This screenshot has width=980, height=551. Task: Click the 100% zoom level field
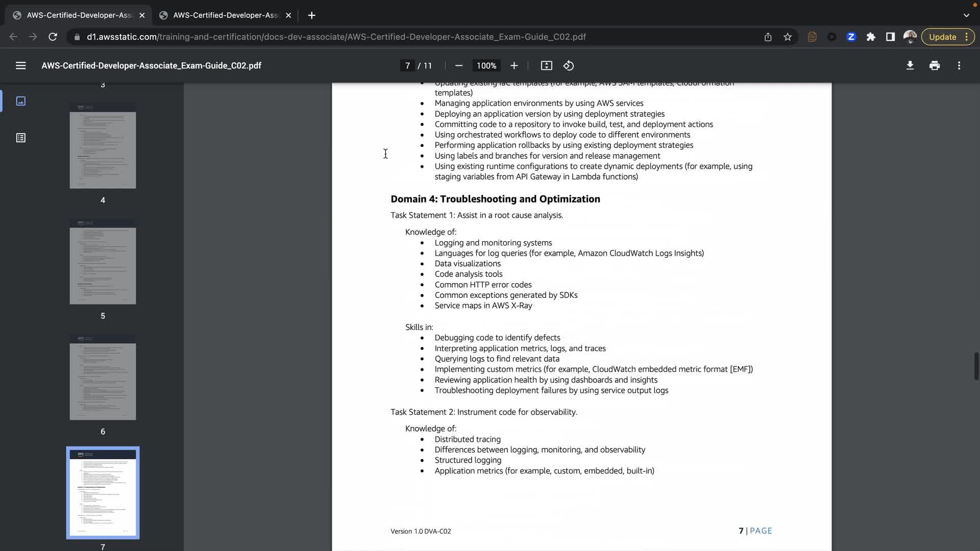click(x=486, y=65)
